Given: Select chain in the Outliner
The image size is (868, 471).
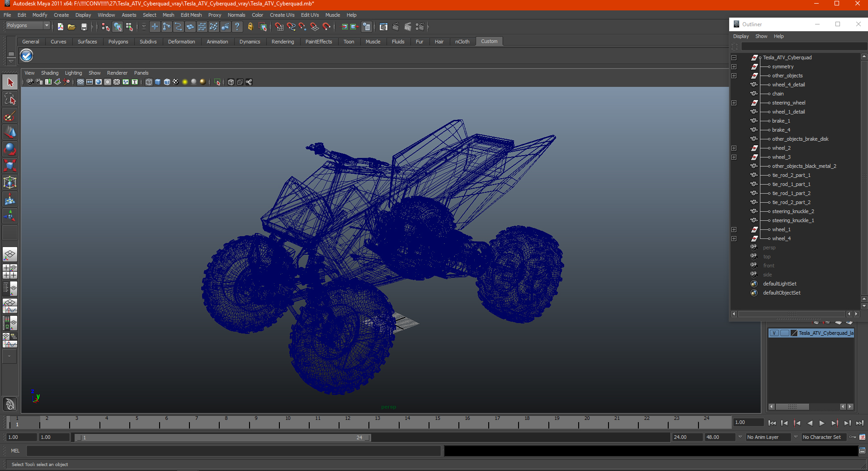Looking at the screenshot, I should click(778, 94).
